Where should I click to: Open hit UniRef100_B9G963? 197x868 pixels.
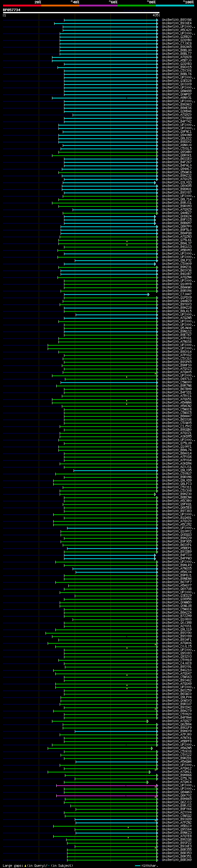click(176, 104)
